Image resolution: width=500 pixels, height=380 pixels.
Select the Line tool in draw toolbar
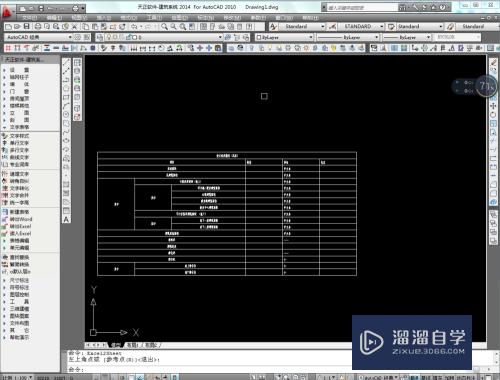pos(66,62)
